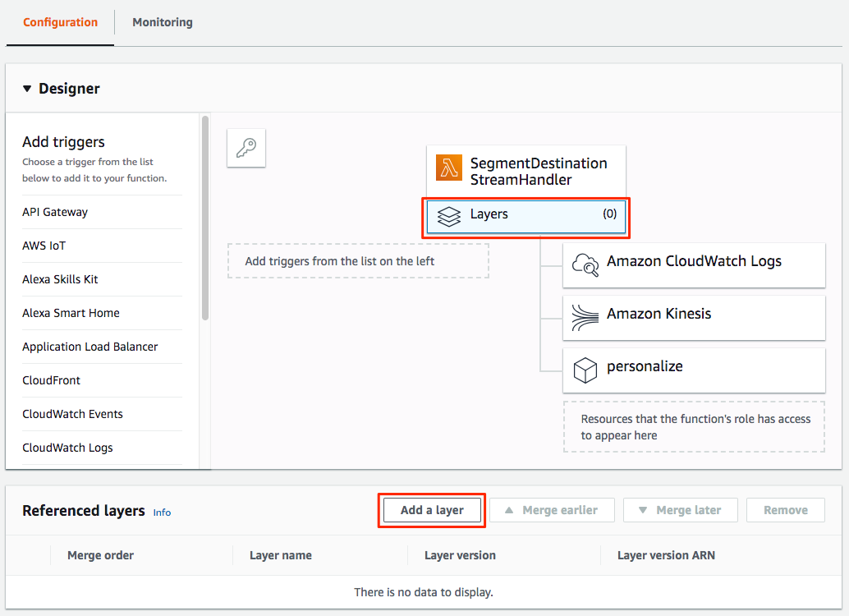Select the API Gateway trigger

tap(55, 212)
